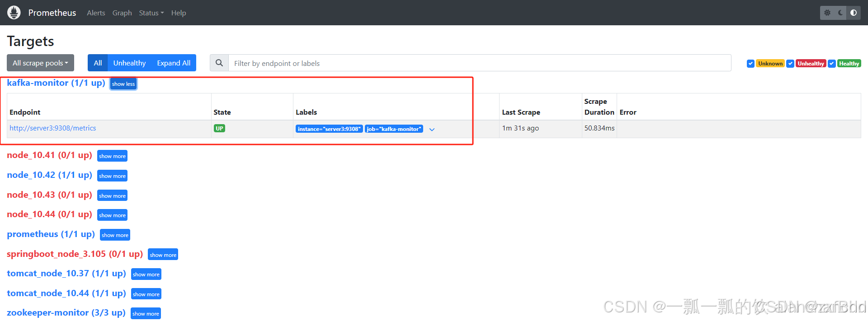Viewport: 868px width, 321px height.
Task: Open the Status menu dropdown
Action: tap(151, 13)
